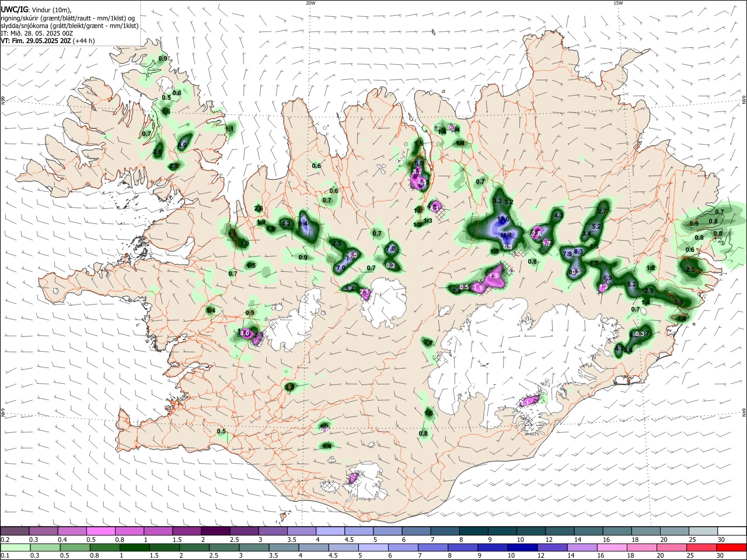Screen dimensions: 747x560
Task: Click the '20W' longitude label at the map top
Action: tap(310, 3)
